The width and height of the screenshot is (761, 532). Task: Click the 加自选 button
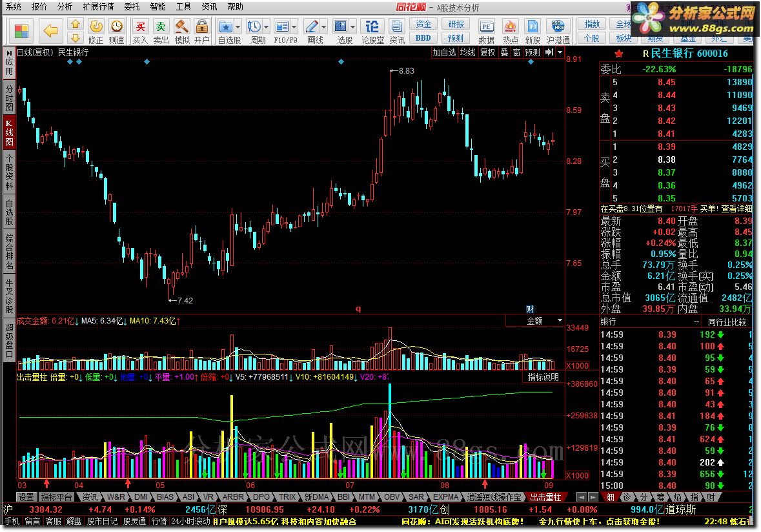click(444, 52)
